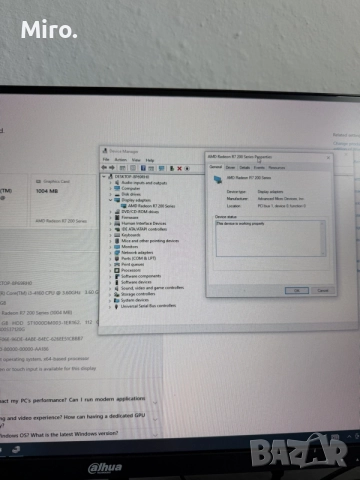This screenshot has width=360, height=480.
Task: Open the File menu in Device Manager
Action: [x=106, y=159]
